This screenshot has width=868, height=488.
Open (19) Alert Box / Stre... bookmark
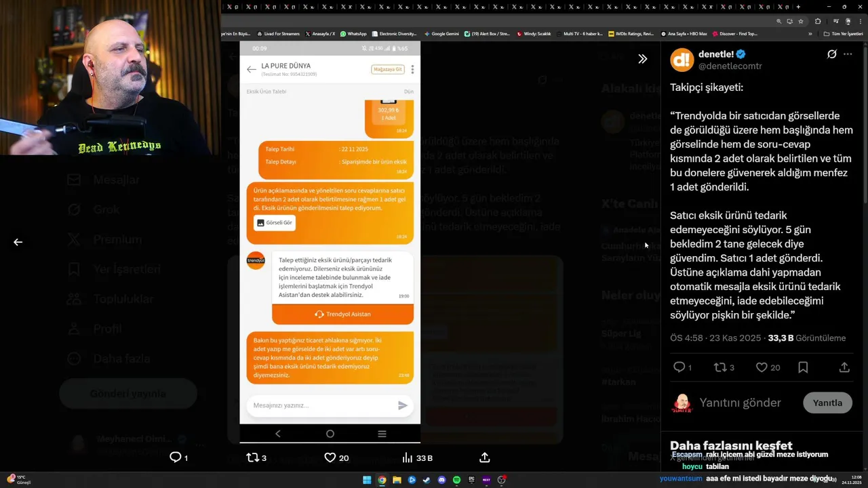point(487,33)
